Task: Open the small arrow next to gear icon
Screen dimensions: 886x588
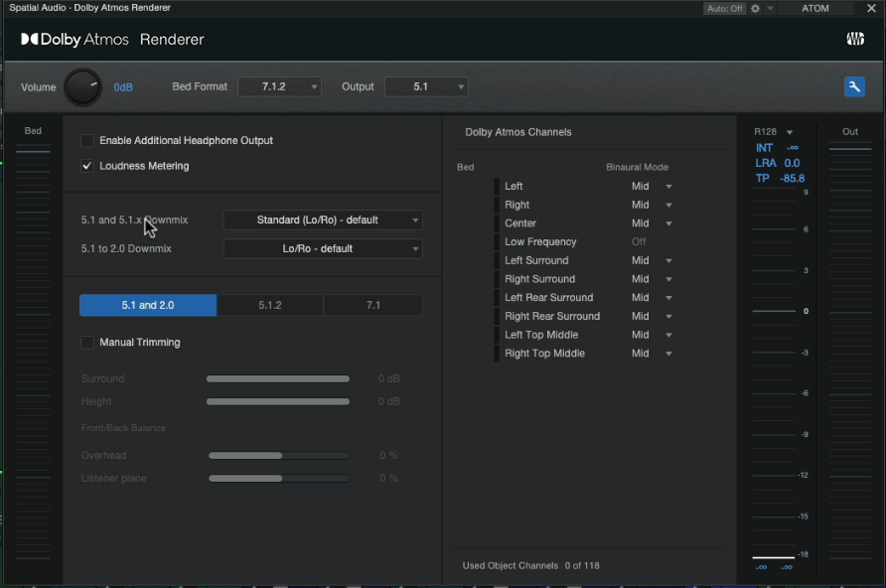Action: pos(770,9)
